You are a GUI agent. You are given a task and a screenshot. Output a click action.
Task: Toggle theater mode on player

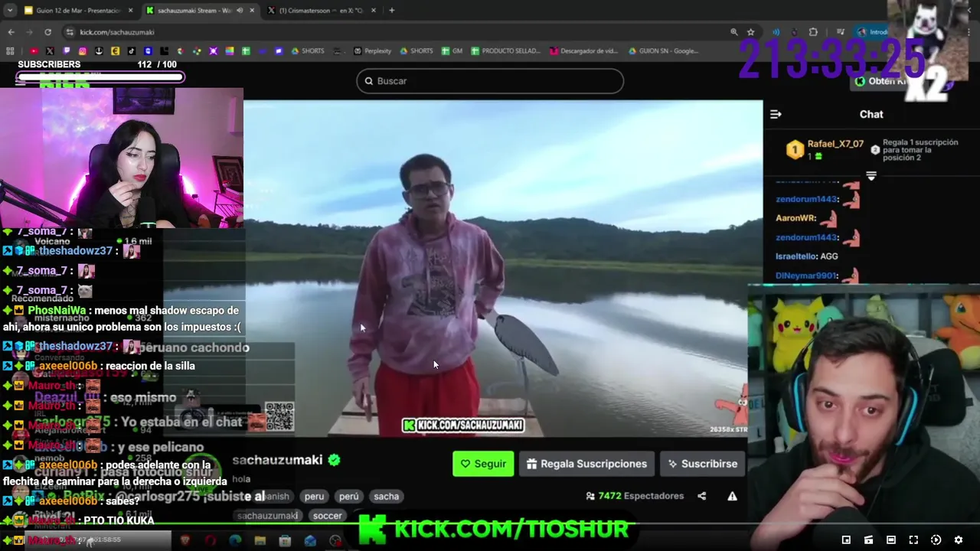pyautogui.click(x=890, y=540)
